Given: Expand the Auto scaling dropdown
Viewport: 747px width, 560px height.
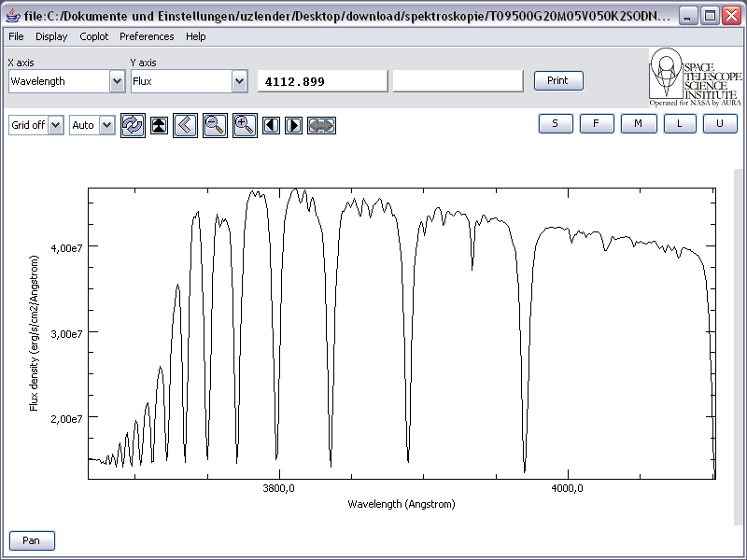Looking at the screenshot, I should [92, 125].
